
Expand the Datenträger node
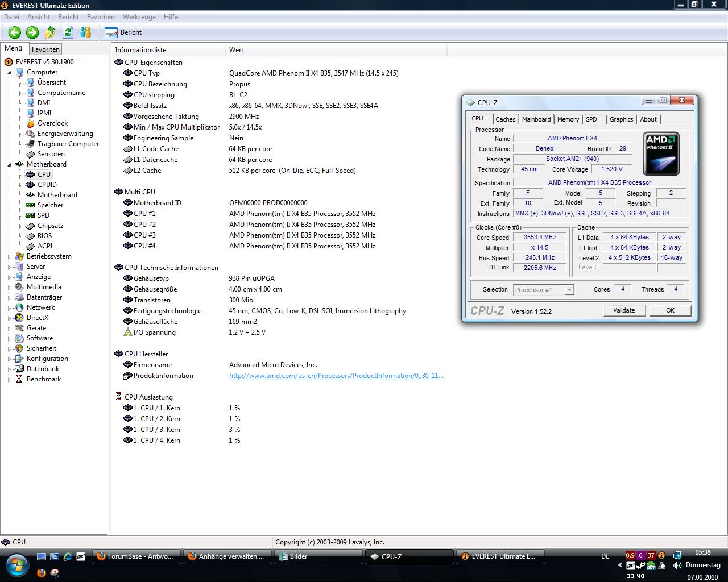(9, 297)
